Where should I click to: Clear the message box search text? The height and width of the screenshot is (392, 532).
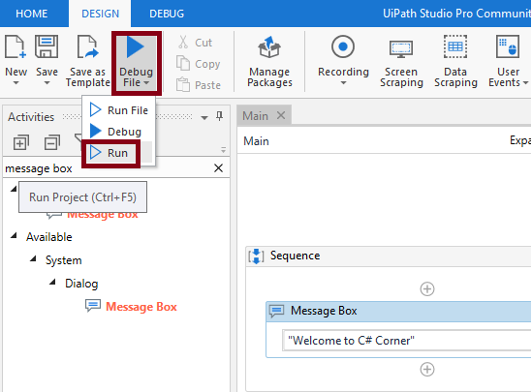218,168
